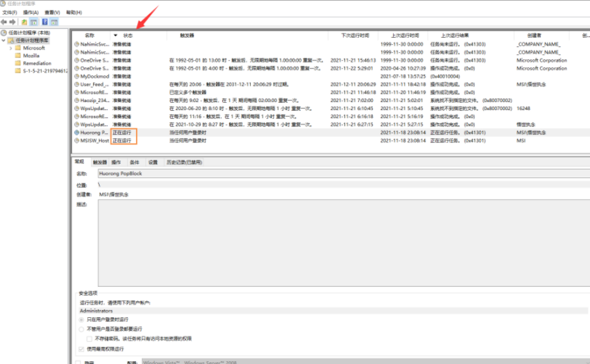
Task: Click the clock icon of the MyDockmod task
Action: pyautogui.click(x=77, y=76)
